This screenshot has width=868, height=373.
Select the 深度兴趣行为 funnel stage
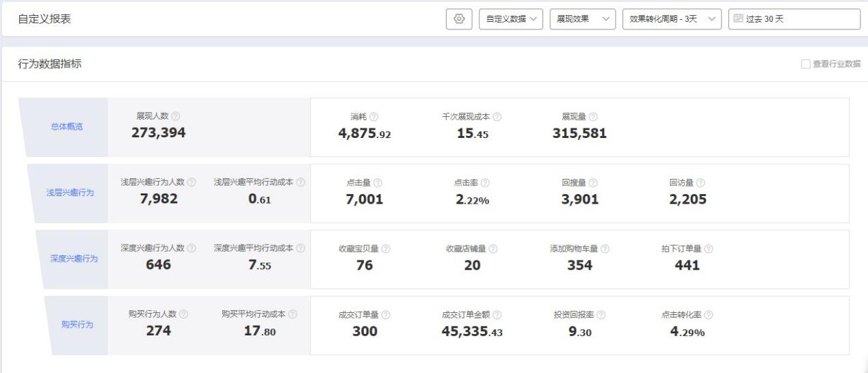[73, 259]
